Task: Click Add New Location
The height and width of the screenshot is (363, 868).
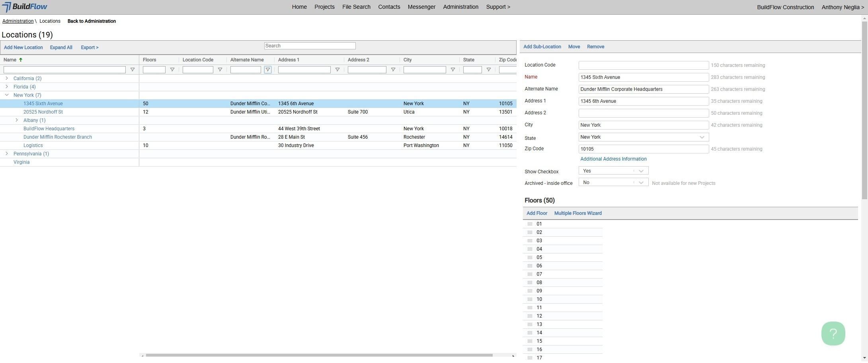Action: coord(23,47)
